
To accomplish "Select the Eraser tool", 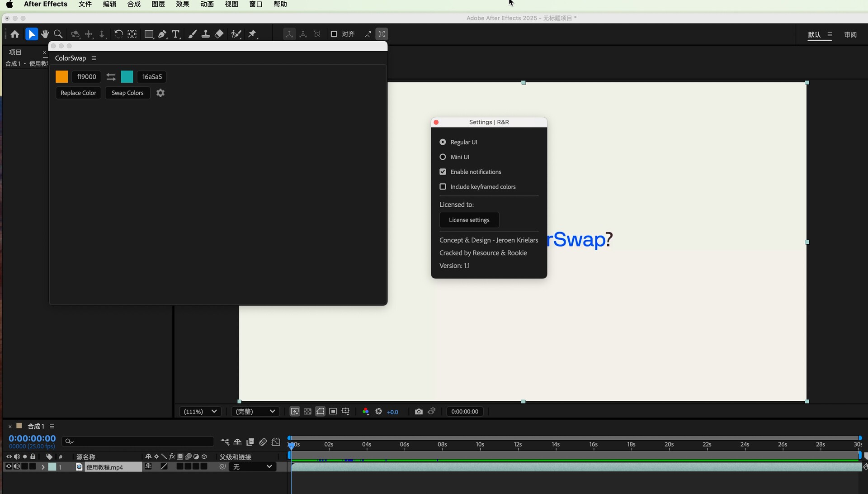I will coord(219,34).
